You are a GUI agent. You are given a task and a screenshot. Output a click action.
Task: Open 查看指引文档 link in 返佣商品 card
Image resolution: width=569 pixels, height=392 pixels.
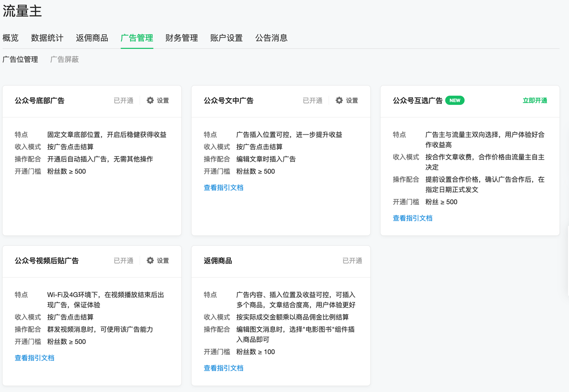tap(224, 368)
